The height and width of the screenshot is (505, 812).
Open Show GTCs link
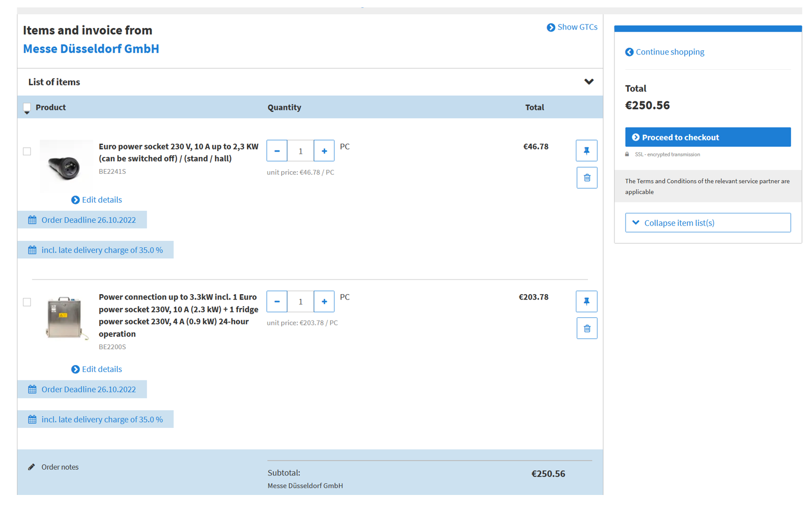point(572,27)
